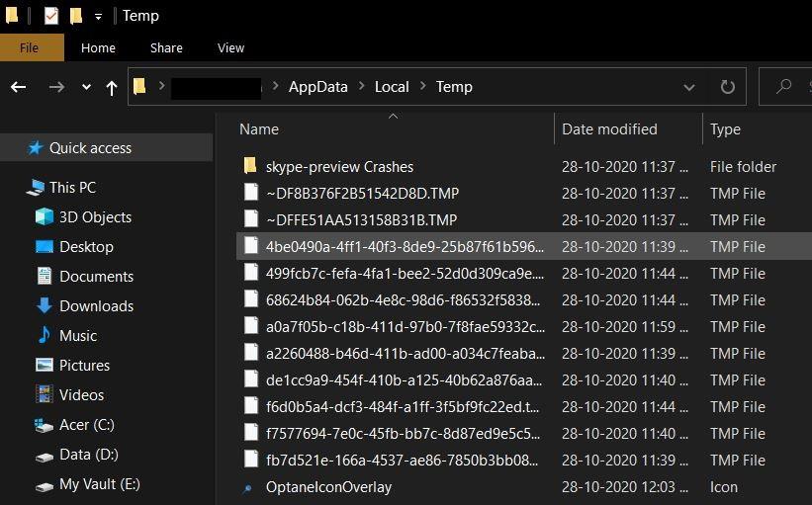The width and height of the screenshot is (812, 505).
Task: Navigate up one folder level
Action: 111,87
